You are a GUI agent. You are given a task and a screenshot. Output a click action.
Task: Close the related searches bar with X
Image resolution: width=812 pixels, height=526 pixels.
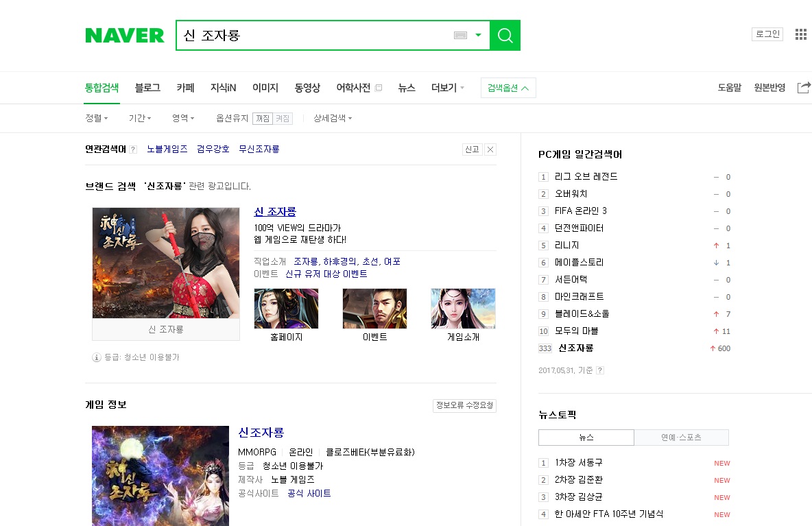click(x=490, y=150)
